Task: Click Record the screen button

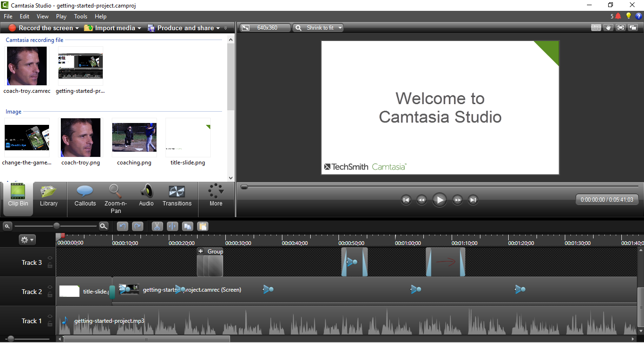Action: [41, 28]
